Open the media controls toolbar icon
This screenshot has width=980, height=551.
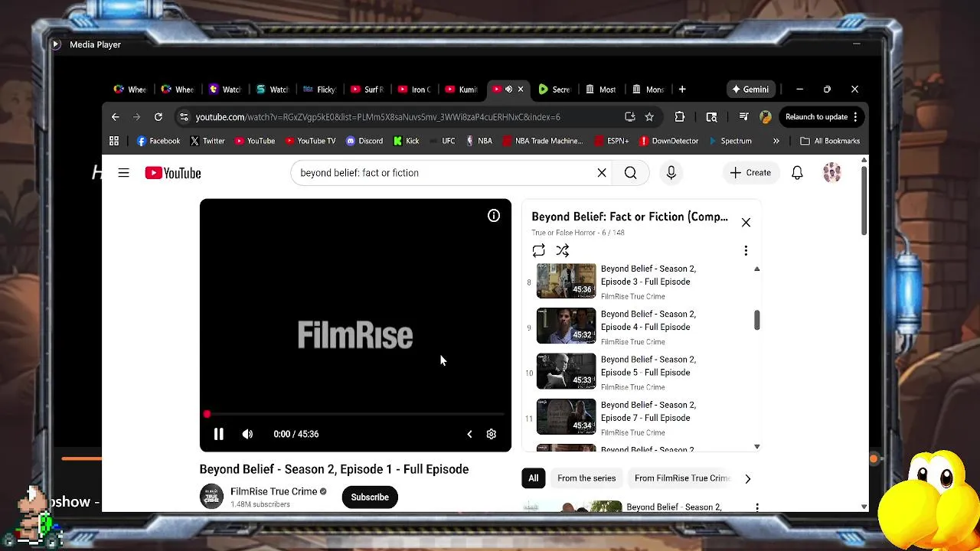743,117
